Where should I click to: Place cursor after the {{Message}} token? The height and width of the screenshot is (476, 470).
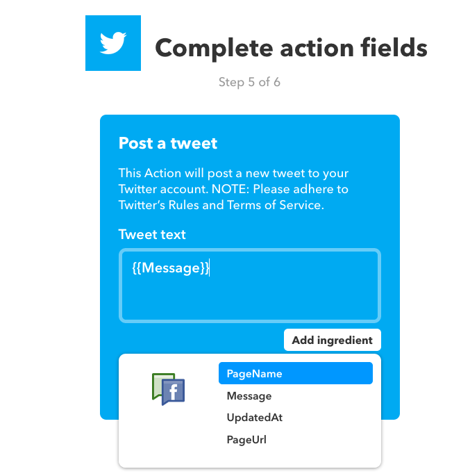[210, 268]
